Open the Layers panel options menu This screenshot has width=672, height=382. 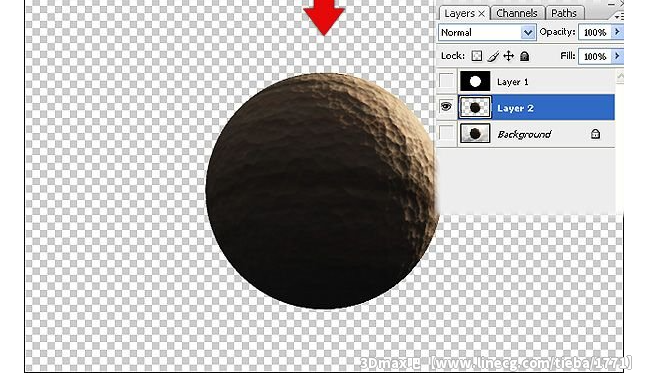tap(618, 16)
